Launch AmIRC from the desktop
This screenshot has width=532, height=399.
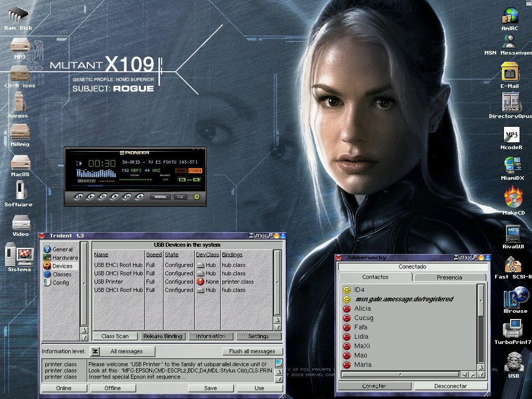(x=510, y=16)
